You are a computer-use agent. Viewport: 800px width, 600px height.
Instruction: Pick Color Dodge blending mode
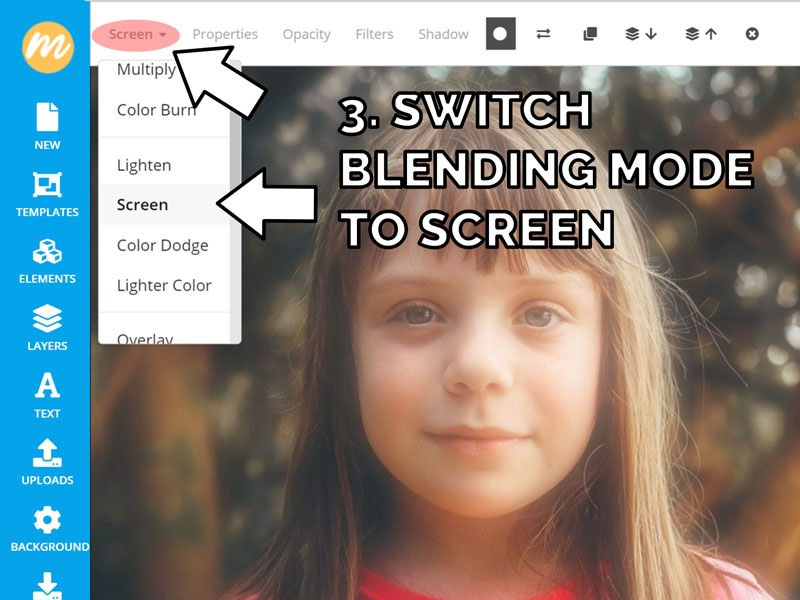164,245
